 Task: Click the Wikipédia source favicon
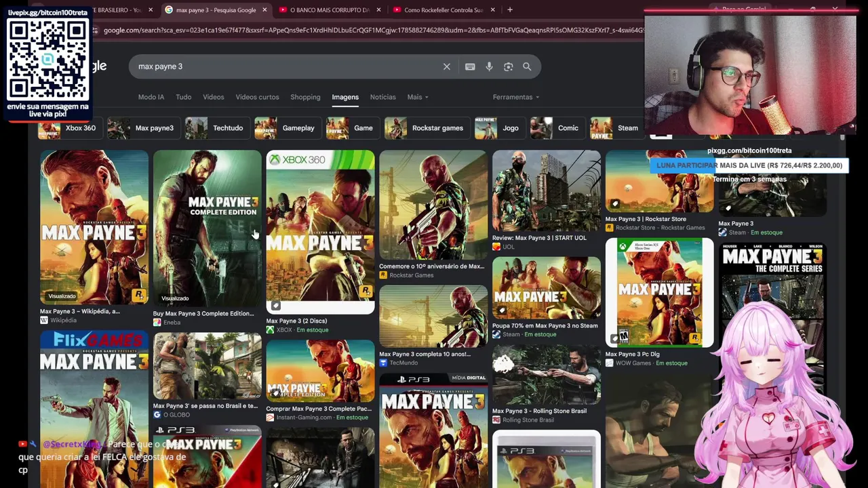(43, 320)
